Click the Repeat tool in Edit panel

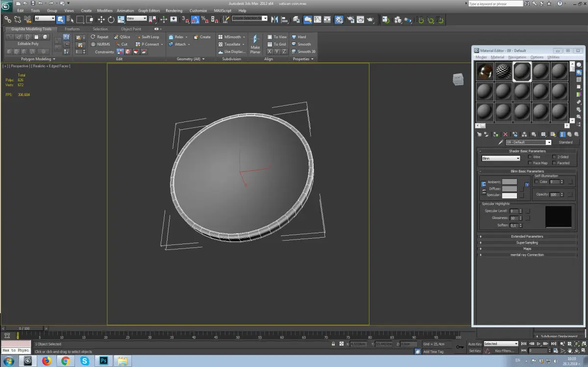tap(99, 37)
